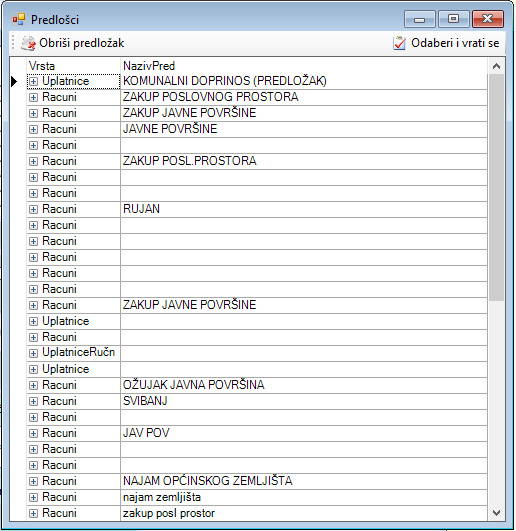Click the scrollbar up arrow

(x=496, y=66)
